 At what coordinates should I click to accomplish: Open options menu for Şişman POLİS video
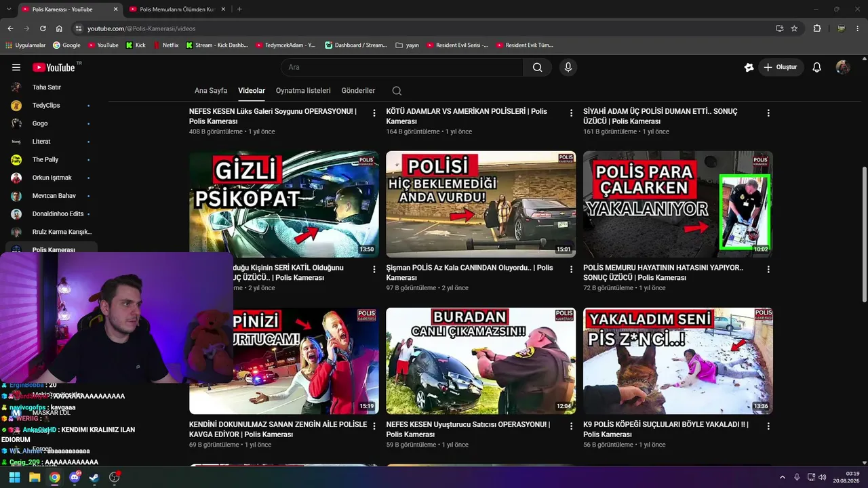tap(571, 270)
